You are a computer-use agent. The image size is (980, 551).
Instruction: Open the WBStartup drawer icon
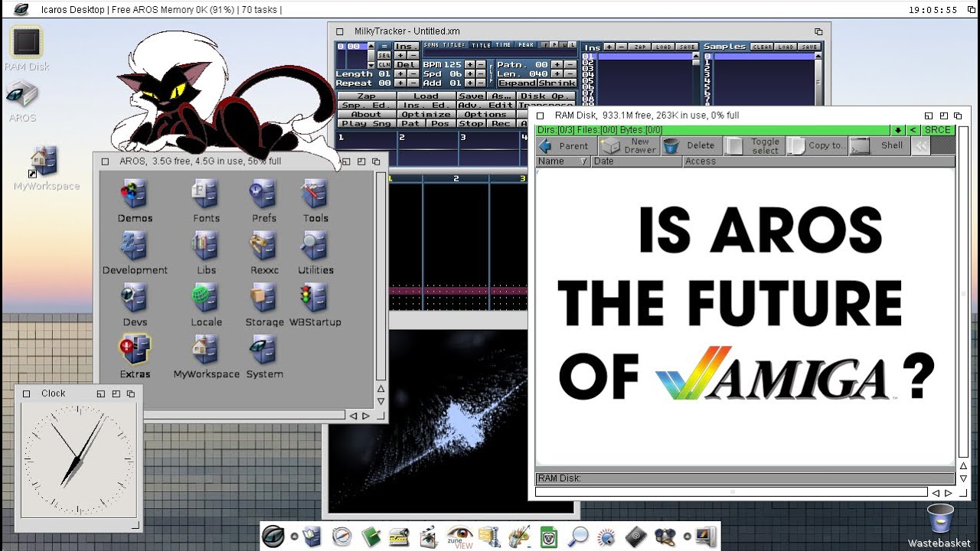coord(315,305)
